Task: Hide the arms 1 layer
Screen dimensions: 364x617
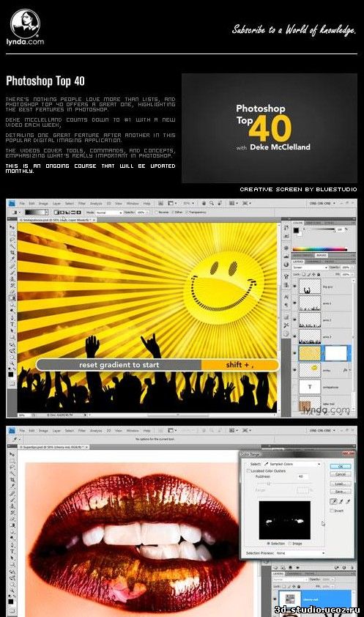Action: tap(294, 303)
